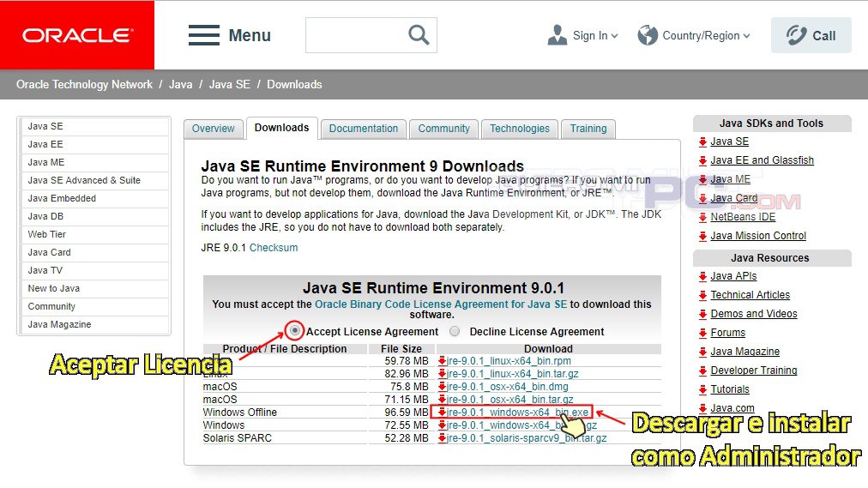Download jre-9.0.1_solaris-sparcv9 tar.gz file

527,437
